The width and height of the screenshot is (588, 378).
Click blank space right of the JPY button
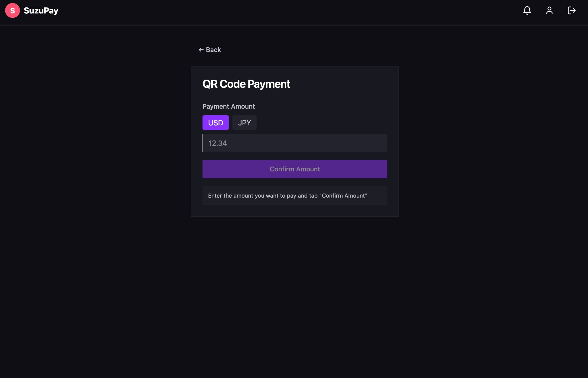(319, 123)
